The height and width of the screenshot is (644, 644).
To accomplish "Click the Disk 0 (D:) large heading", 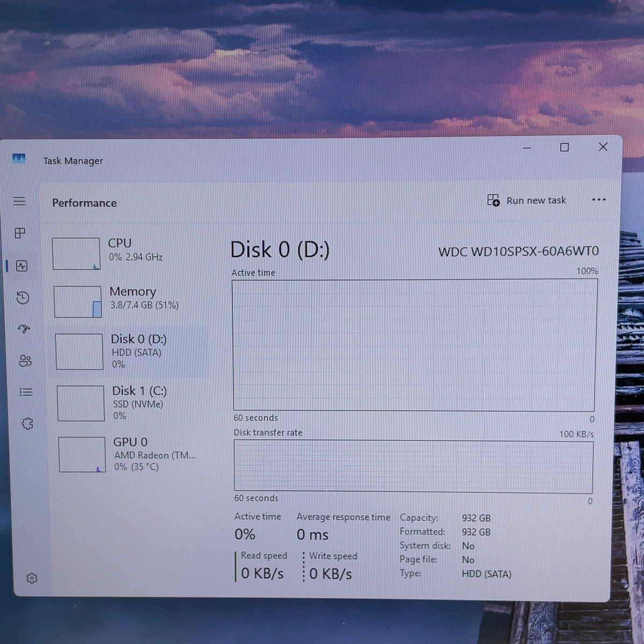I will point(280,250).
